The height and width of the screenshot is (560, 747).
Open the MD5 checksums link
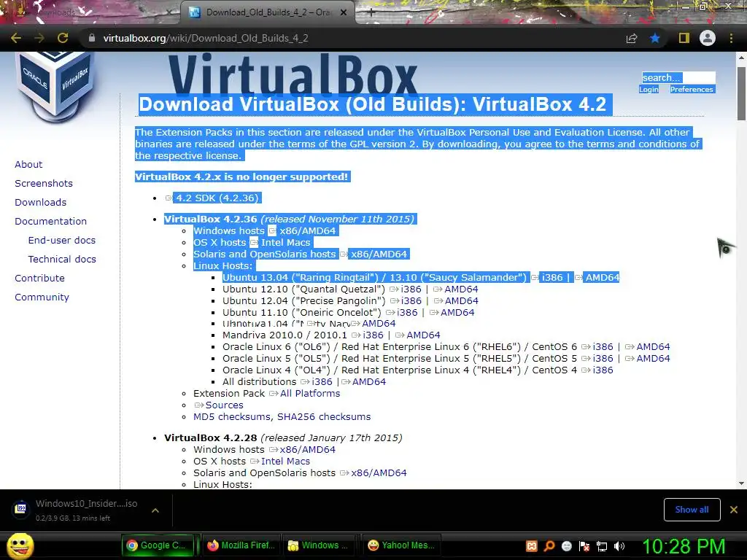click(232, 416)
